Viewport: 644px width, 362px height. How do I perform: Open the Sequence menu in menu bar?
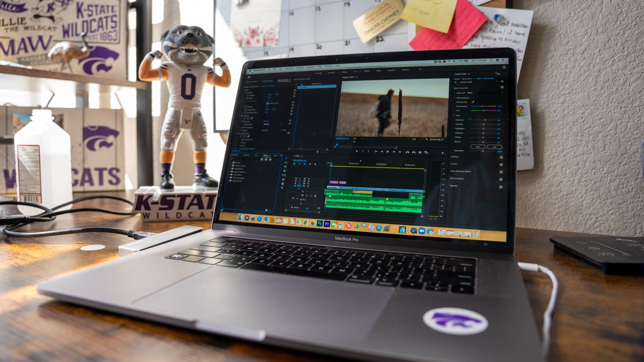coord(289,68)
